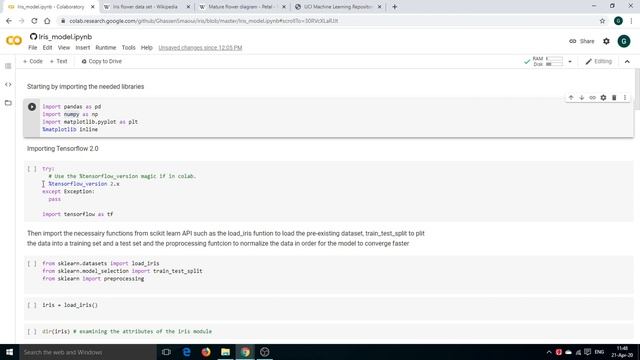Switch to UCI Machine Learning Repository tab
Image resolution: width=640 pixels, height=360 pixels.
coord(339,7)
